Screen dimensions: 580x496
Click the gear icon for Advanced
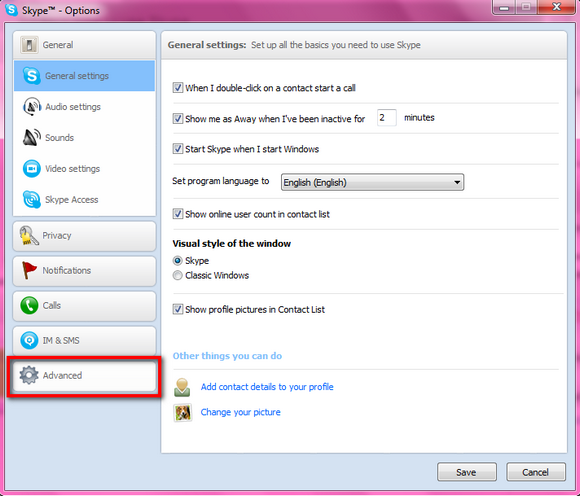click(x=29, y=375)
